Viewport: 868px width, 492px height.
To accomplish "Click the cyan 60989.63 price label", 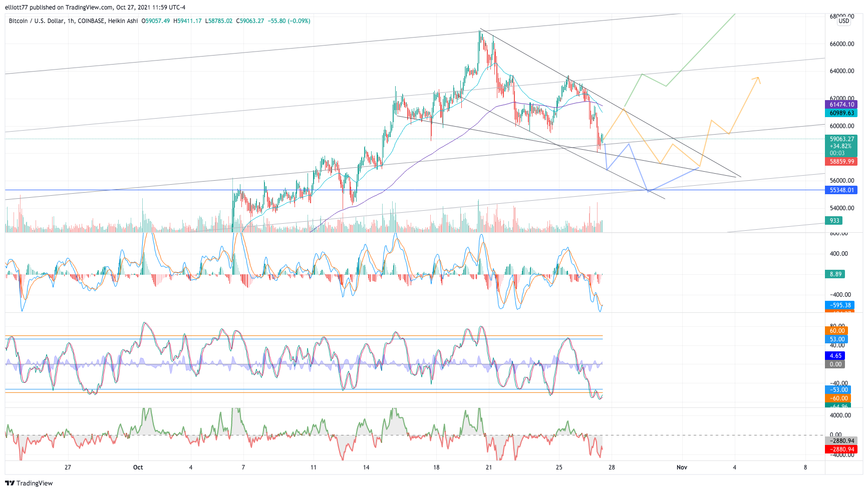I will click(x=841, y=113).
